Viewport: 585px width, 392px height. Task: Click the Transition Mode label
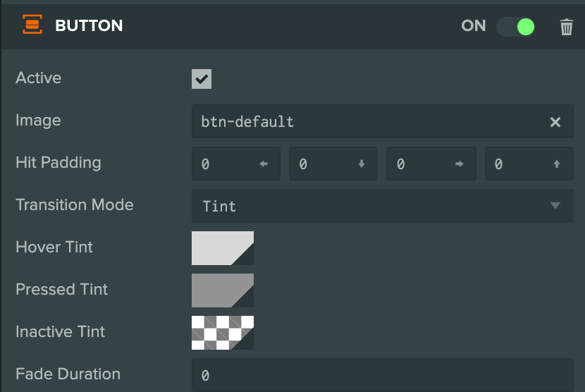click(x=75, y=204)
